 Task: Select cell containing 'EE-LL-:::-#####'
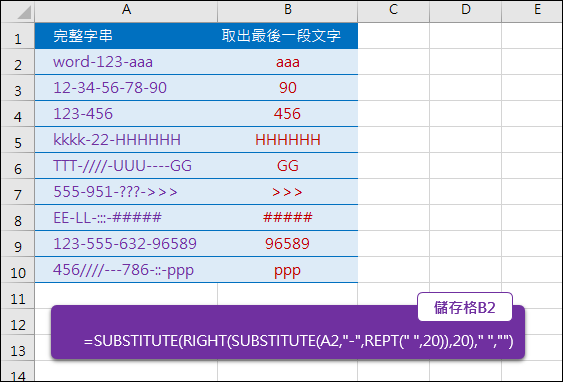[126, 218]
